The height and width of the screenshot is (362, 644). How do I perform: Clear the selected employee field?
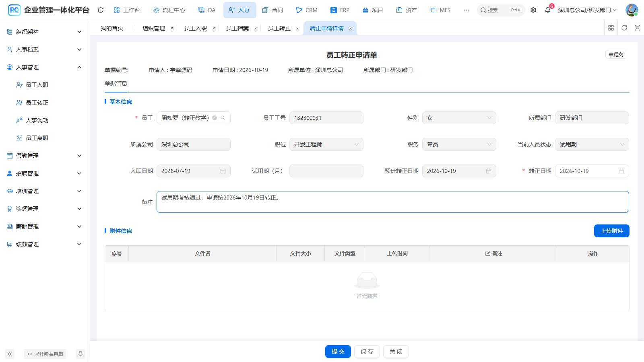(215, 118)
